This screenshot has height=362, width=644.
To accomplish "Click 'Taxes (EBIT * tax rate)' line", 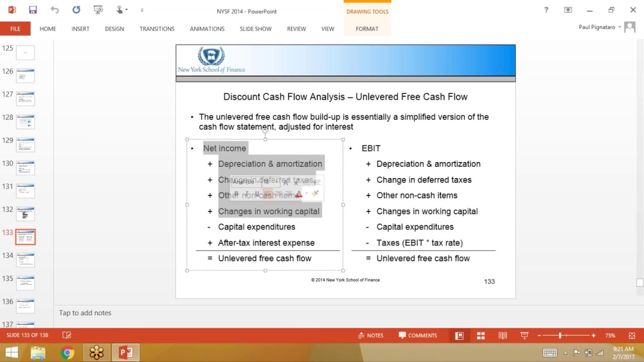I will tap(420, 243).
